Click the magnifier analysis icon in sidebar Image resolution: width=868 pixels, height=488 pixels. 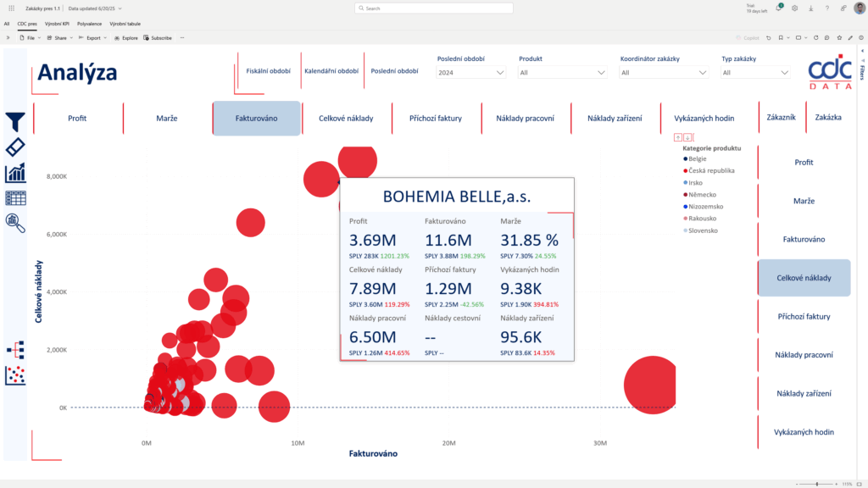click(15, 223)
